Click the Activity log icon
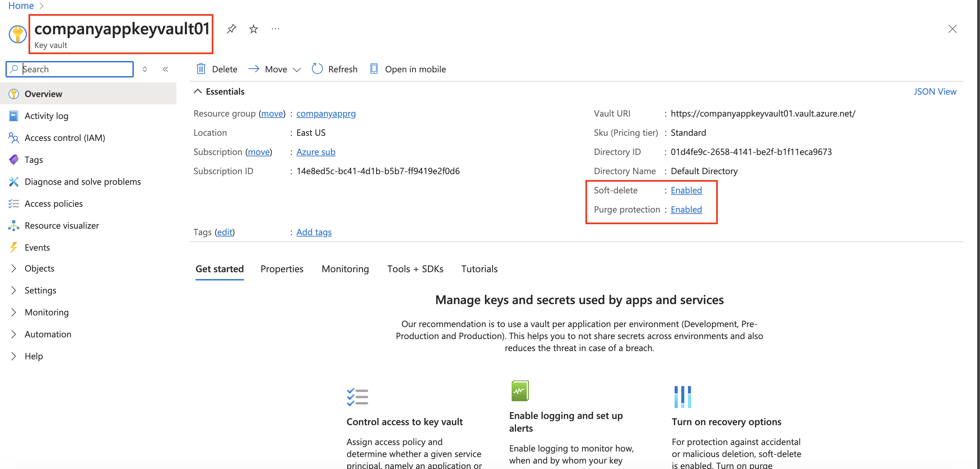980x469 pixels. point(14,116)
